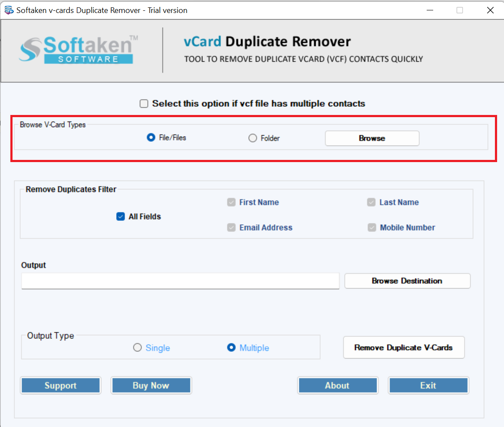504x427 pixels.
Task: Click the Softaken Software logo
Action: click(79, 50)
